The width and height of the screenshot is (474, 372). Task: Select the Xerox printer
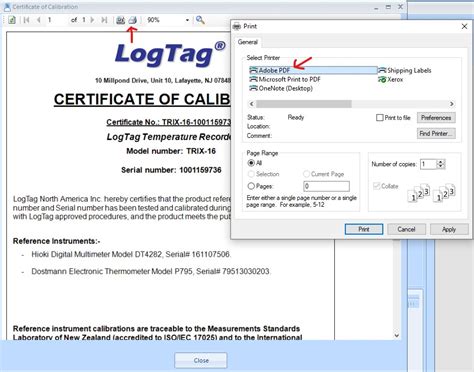point(391,79)
